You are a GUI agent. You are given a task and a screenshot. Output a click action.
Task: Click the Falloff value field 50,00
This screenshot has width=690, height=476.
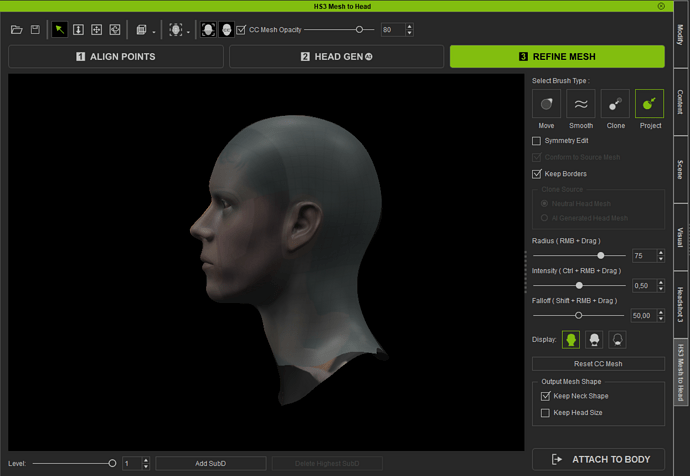(644, 315)
